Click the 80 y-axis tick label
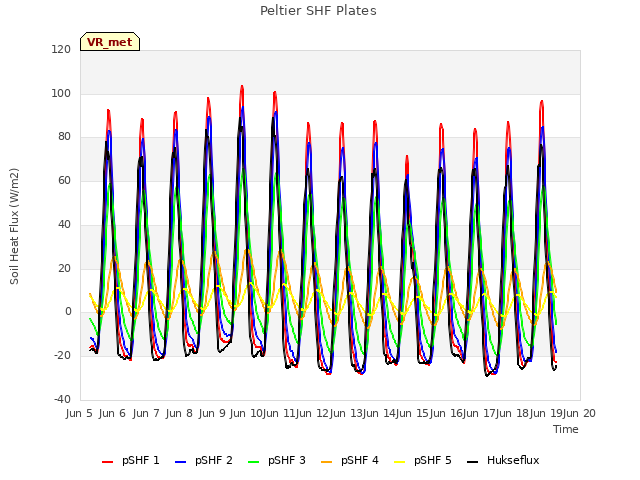Screen dimensions: 640x480 point(64,137)
